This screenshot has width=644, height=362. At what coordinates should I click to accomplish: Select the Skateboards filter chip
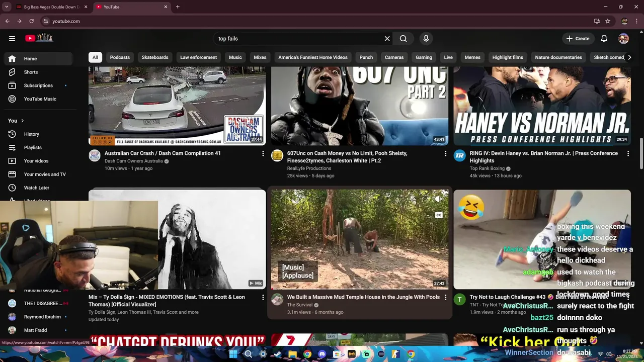[x=155, y=57]
